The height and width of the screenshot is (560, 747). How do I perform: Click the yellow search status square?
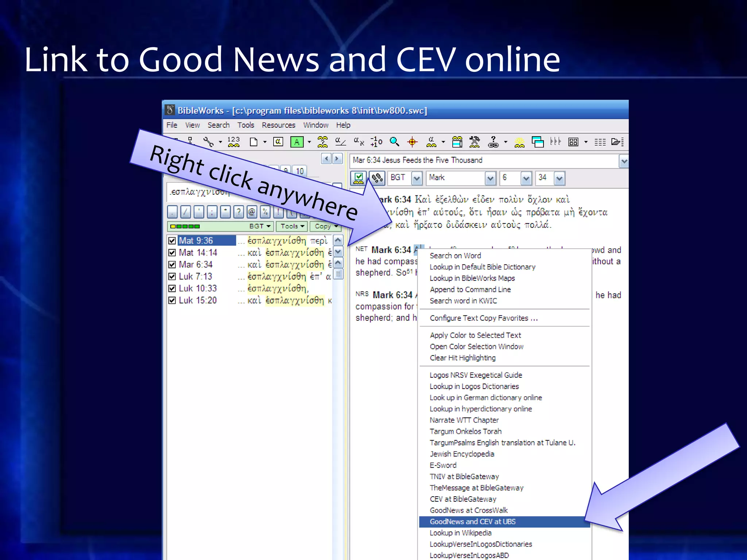click(173, 226)
